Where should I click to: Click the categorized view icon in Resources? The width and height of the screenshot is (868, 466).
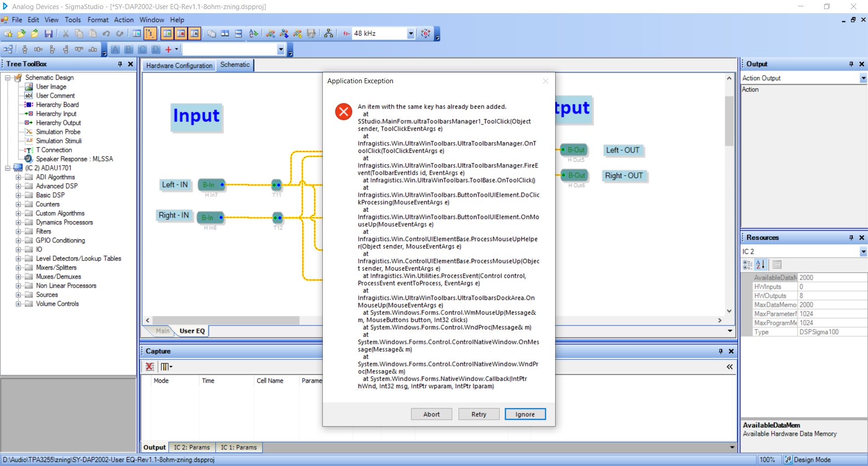tap(748, 265)
